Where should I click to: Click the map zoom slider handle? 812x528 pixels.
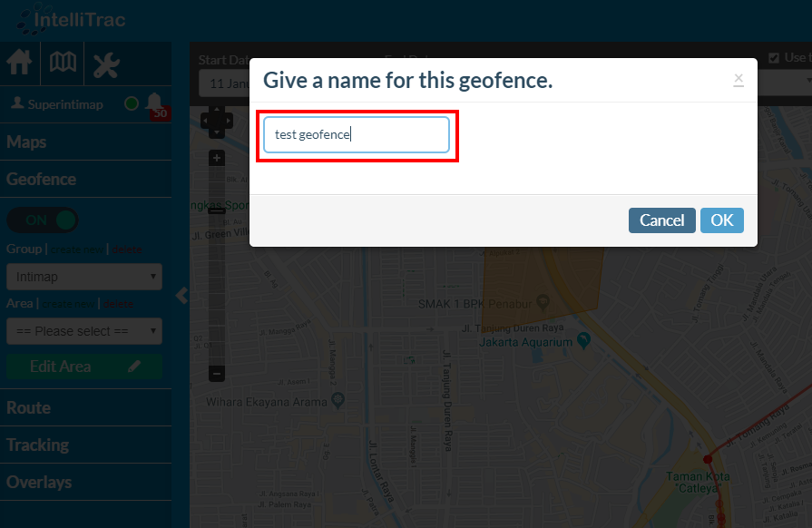217,210
